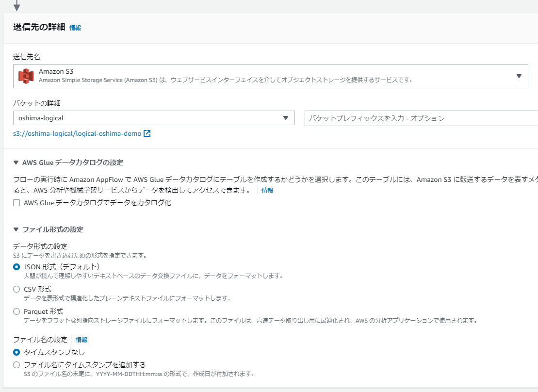Open the 送信先名 Amazon S3 dropdown
Screen dimensions: 538x392
270,76
